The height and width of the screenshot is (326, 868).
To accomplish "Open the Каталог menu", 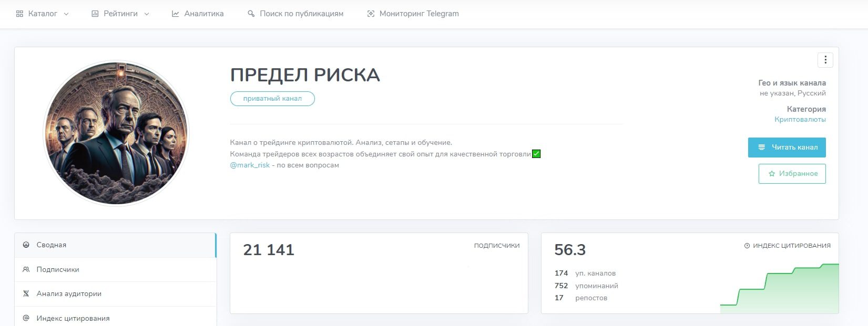I will click(43, 14).
